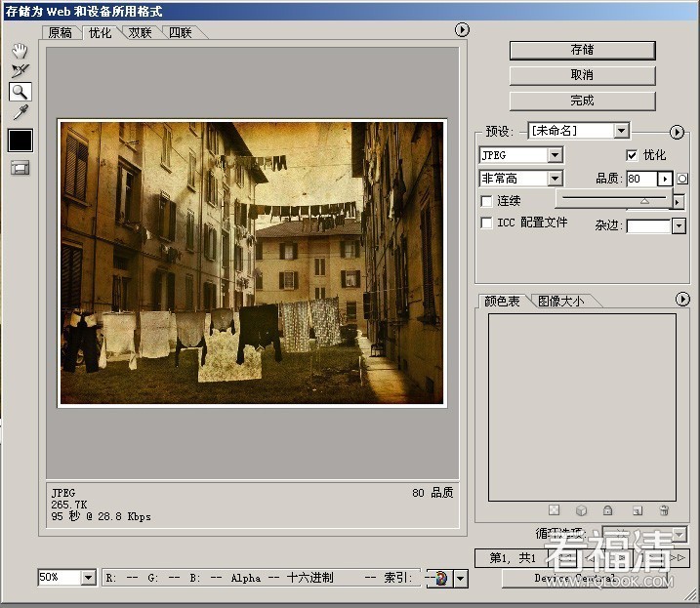Select the Hand tool
Viewport: 700px width, 608px height.
[20, 51]
